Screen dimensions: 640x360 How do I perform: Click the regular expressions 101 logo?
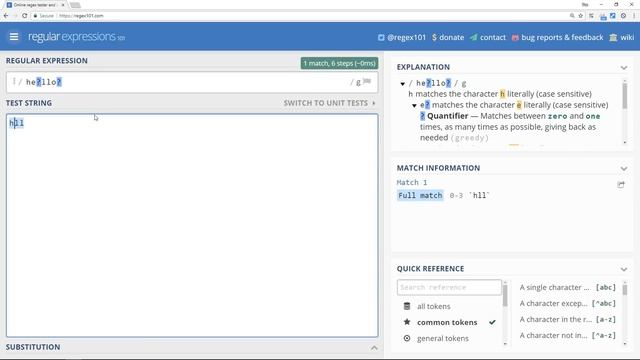[76, 37]
